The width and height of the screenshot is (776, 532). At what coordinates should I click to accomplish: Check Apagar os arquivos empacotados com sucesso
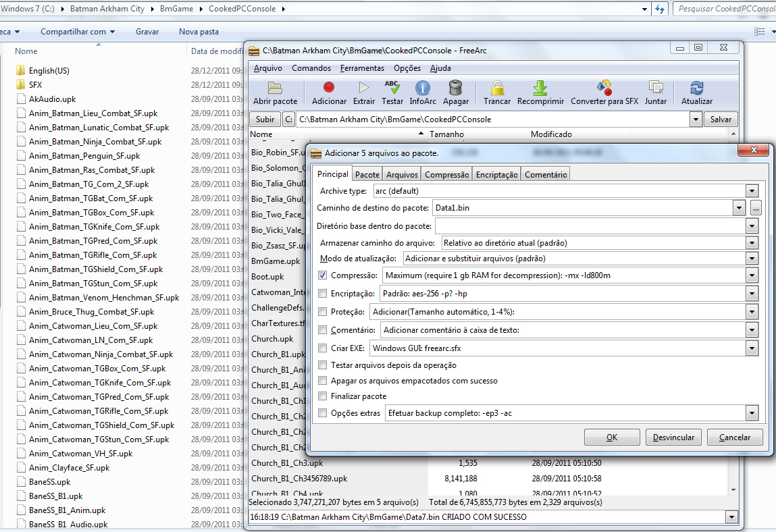[x=323, y=381]
